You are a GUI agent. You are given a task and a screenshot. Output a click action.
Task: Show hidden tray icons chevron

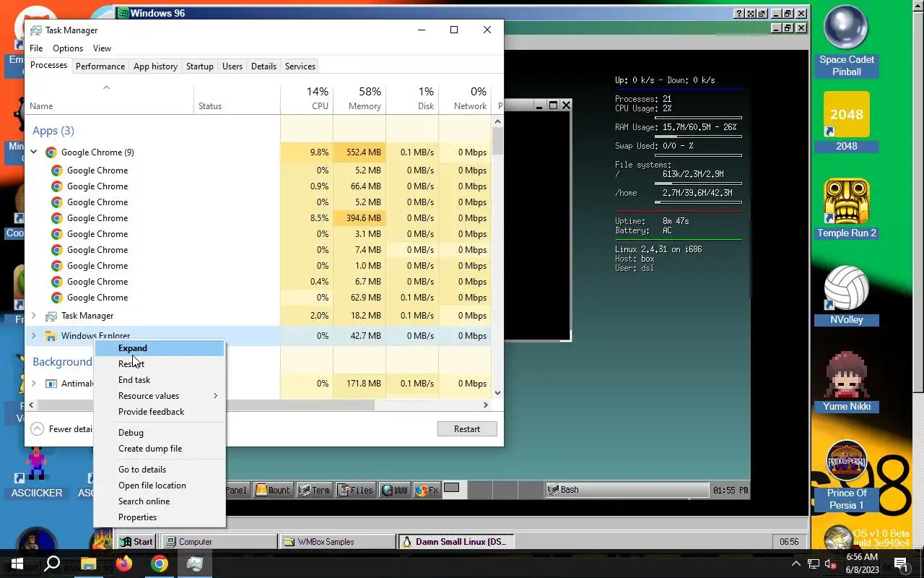pos(796,564)
